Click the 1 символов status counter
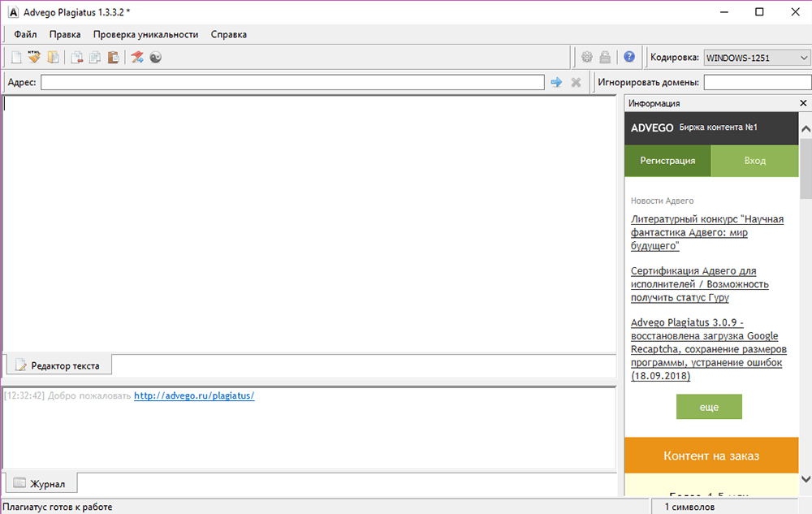The height and width of the screenshot is (514, 812). click(x=689, y=507)
